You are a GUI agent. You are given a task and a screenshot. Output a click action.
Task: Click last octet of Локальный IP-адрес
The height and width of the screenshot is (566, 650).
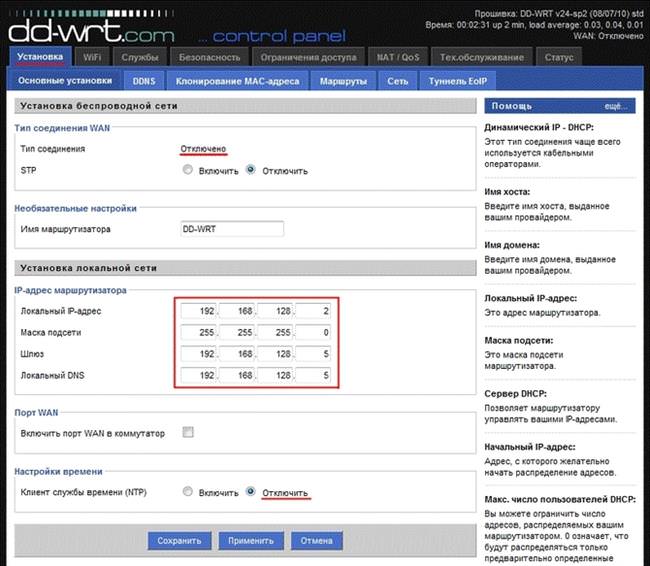[313, 311]
